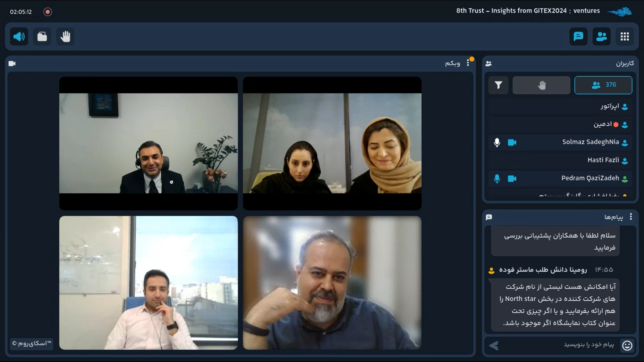Click Solmaz SadeghNia's camera icon
The height and width of the screenshot is (362, 644).
(x=512, y=142)
